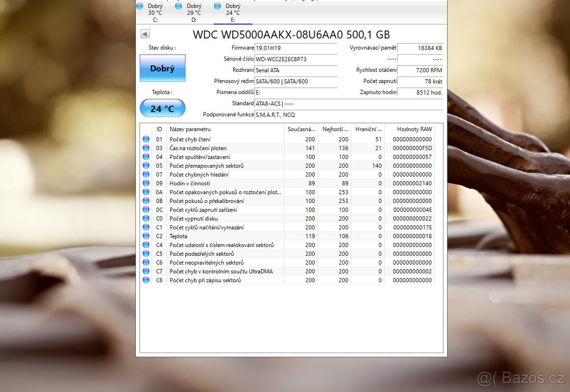Sort by Současná column header
Image resolution: width=570 pixels, height=392 pixels.
(301, 129)
